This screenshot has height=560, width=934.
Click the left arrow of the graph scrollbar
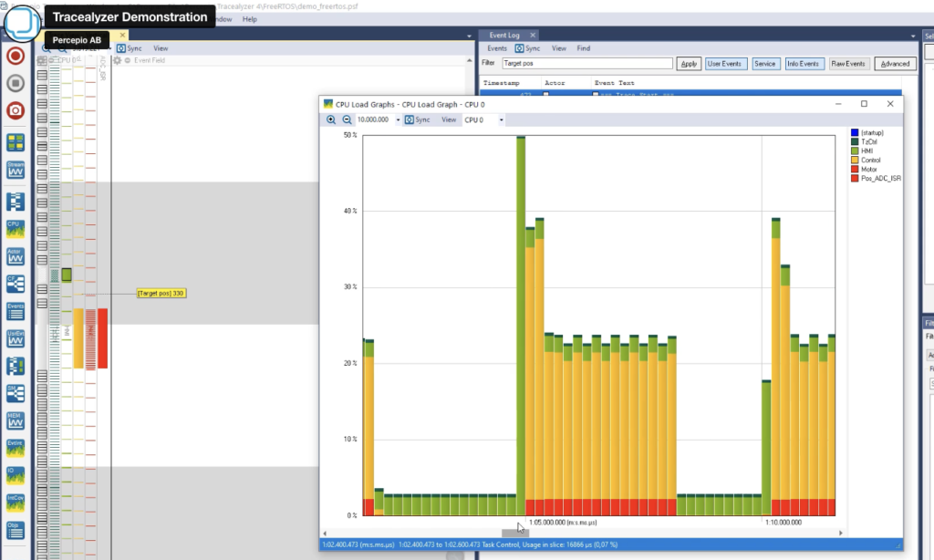[325, 534]
